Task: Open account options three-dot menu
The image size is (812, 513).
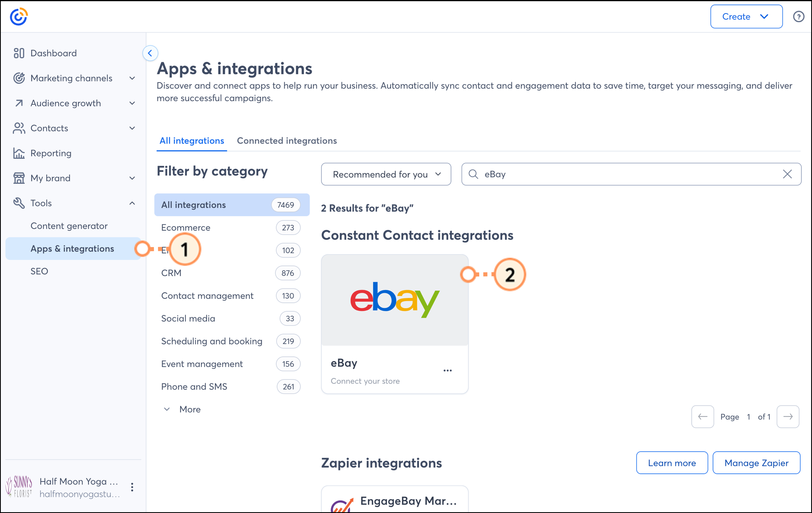Action: 132,487
